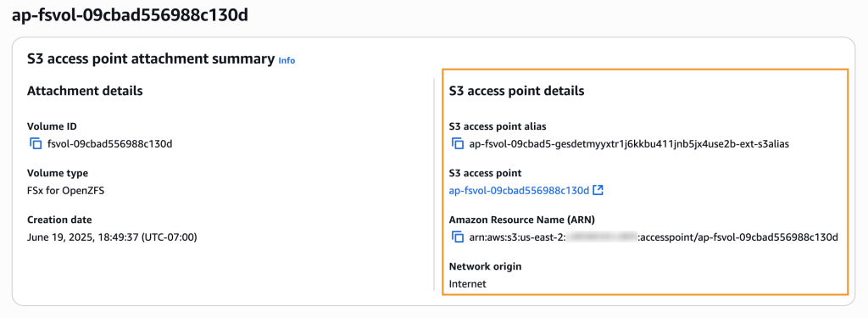Click the page title ap-fsvol-09cbad556988c130d
Viewport: 868px width, 318px height.
[x=130, y=15]
